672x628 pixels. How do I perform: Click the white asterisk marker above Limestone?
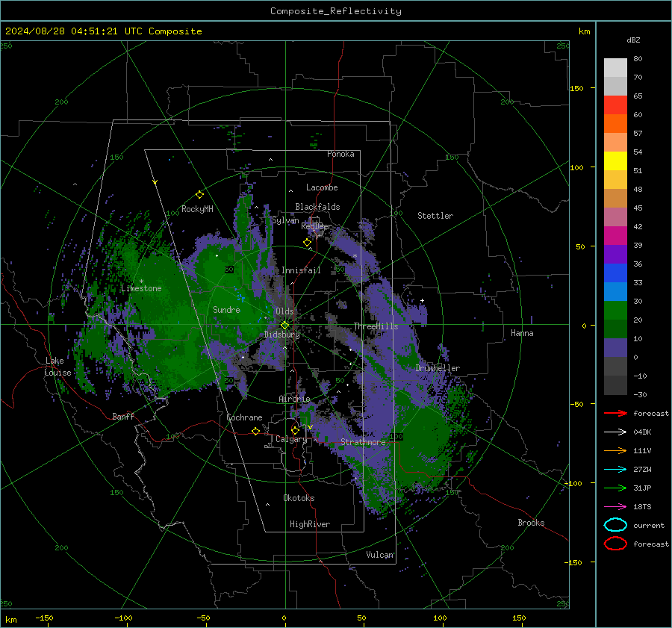141,282
